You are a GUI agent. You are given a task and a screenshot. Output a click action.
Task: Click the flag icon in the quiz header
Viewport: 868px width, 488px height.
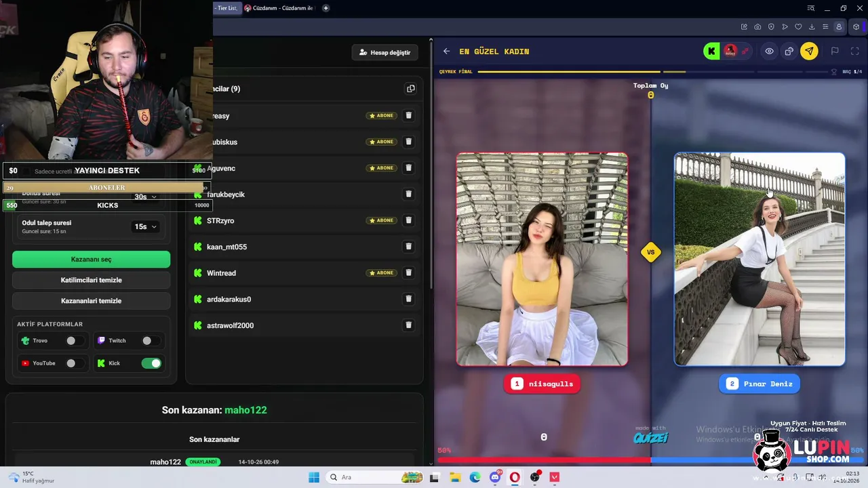(835, 52)
